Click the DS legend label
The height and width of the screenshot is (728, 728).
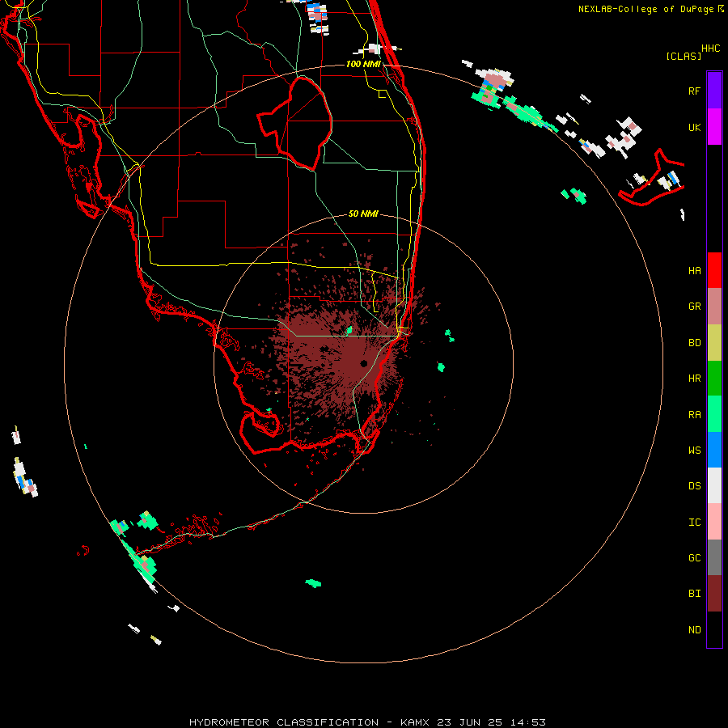coord(694,486)
